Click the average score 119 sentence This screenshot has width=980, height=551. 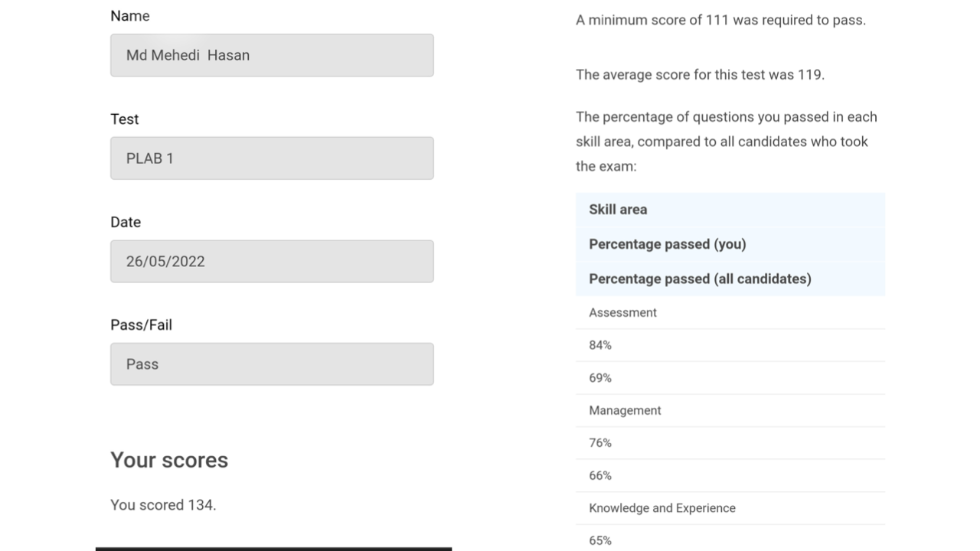[700, 75]
